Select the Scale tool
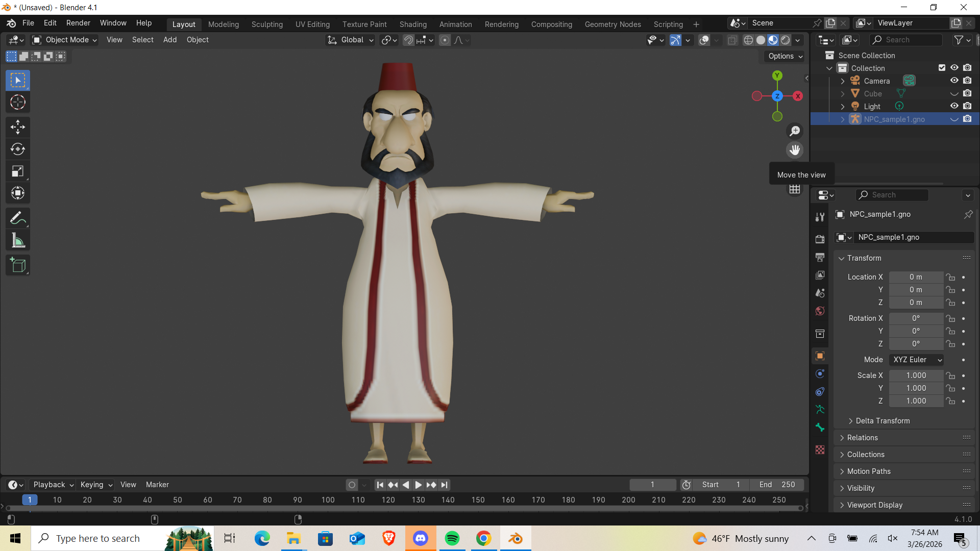This screenshot has height=551, width=980. pos(18,171)
